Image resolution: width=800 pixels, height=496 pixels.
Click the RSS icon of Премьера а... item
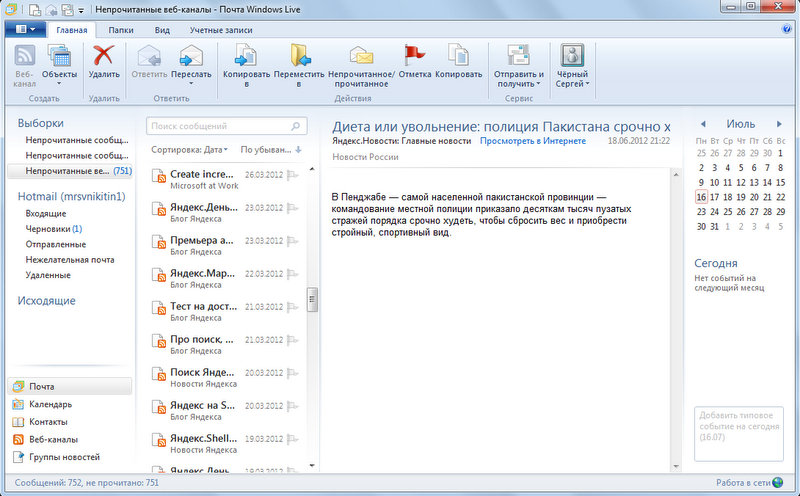(x=159, y=242)
